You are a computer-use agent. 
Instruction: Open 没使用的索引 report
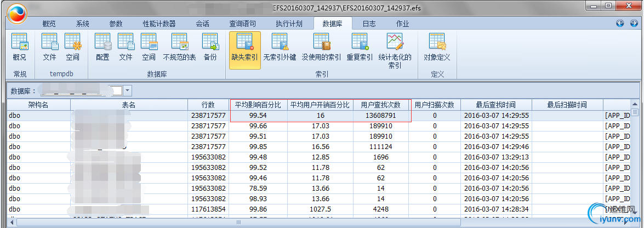(x=322, y=48)
